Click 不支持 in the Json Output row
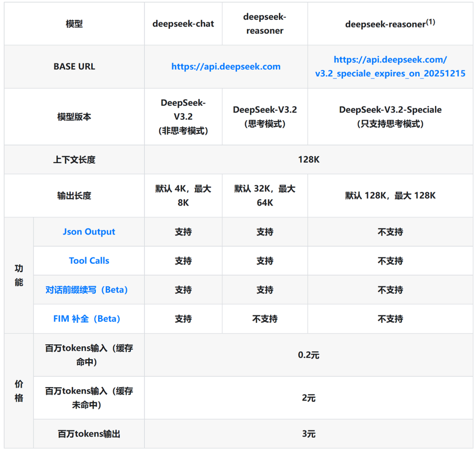The image size is (476, 451). pos(390,232)
